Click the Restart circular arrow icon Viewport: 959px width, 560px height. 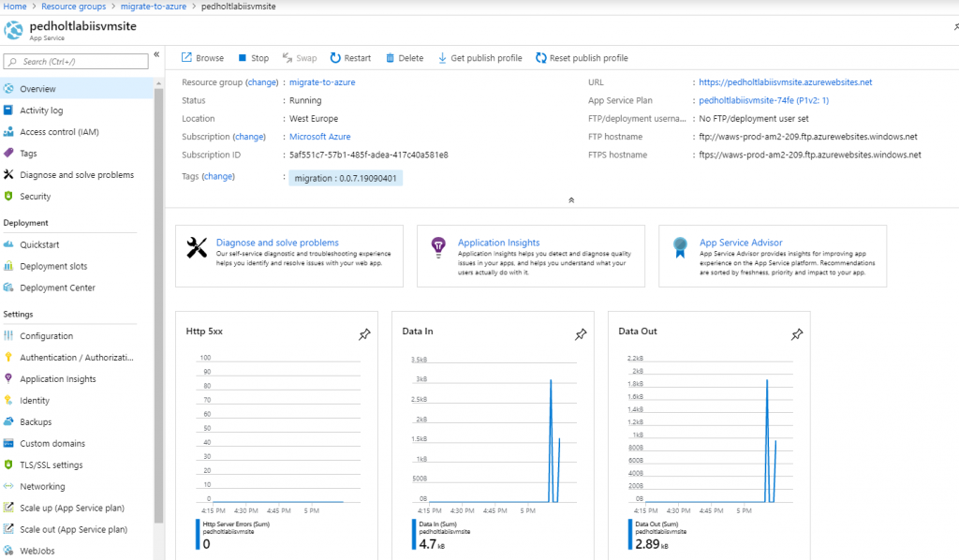pos(335,57)
